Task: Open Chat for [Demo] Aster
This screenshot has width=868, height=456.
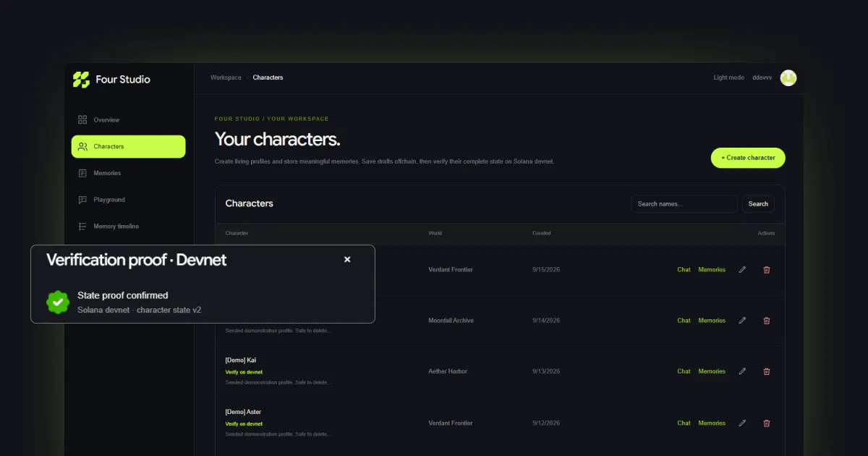Action: [x=684, y=423]
